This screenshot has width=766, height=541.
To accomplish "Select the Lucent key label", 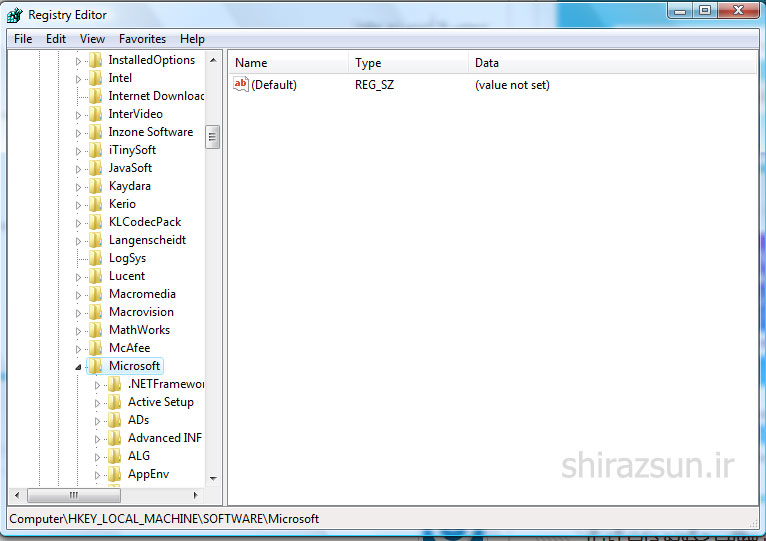I will pos(127,276).
